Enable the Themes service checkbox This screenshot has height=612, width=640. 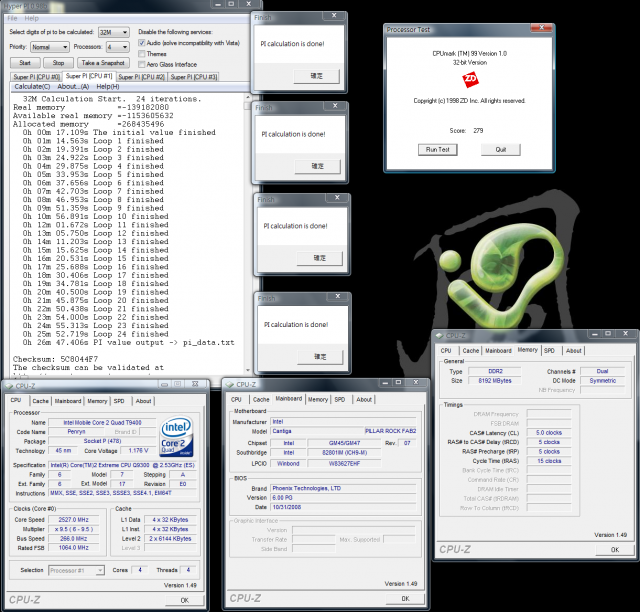tap(142, 54)
